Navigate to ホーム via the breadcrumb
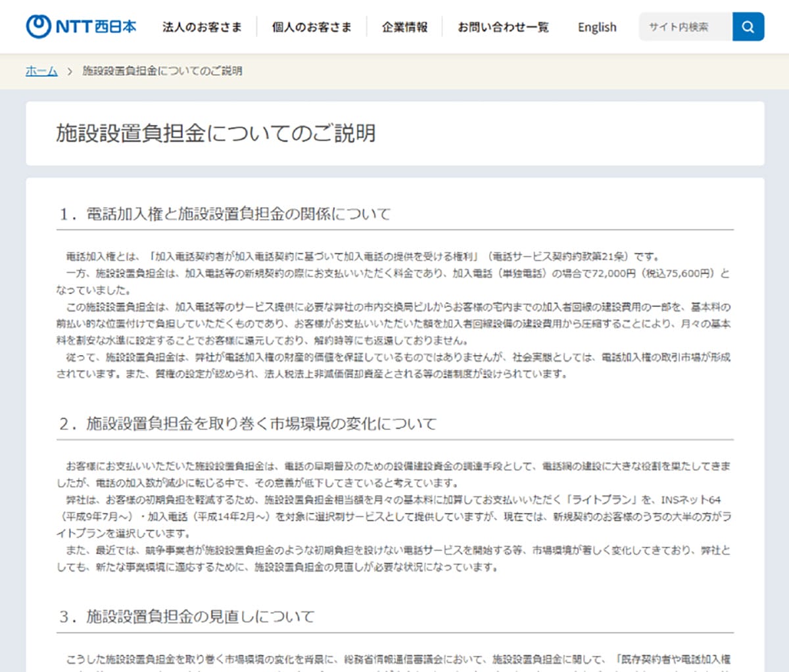The width and height of the screenshot is (789, 672). [x=41, y=70]
